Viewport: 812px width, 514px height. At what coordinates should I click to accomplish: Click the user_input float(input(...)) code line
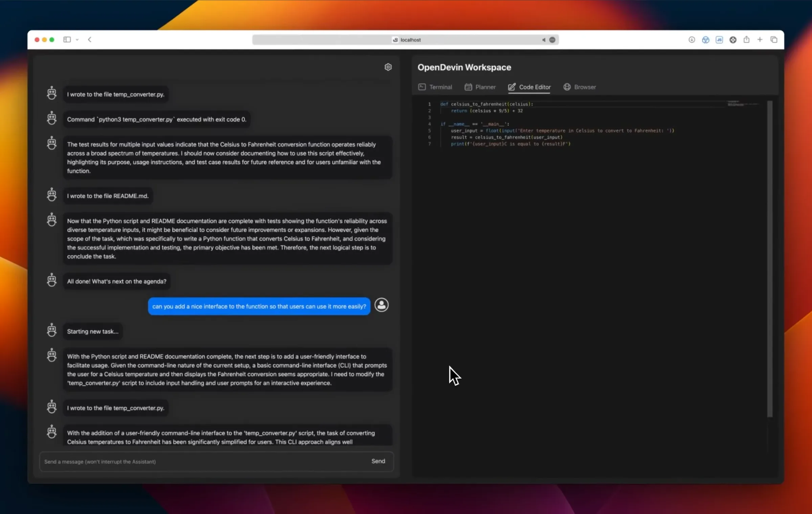click(x=562, y=131)
